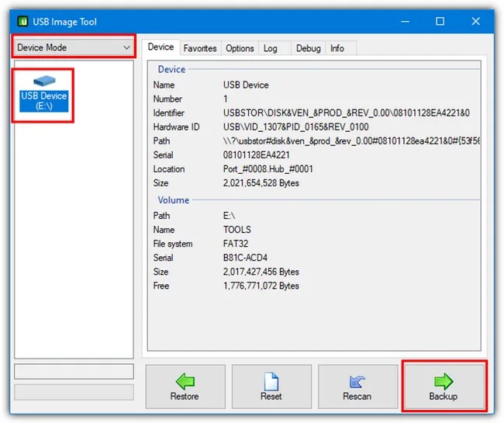
Task: Click the device name value USB Device
Action: click(246, 85)
